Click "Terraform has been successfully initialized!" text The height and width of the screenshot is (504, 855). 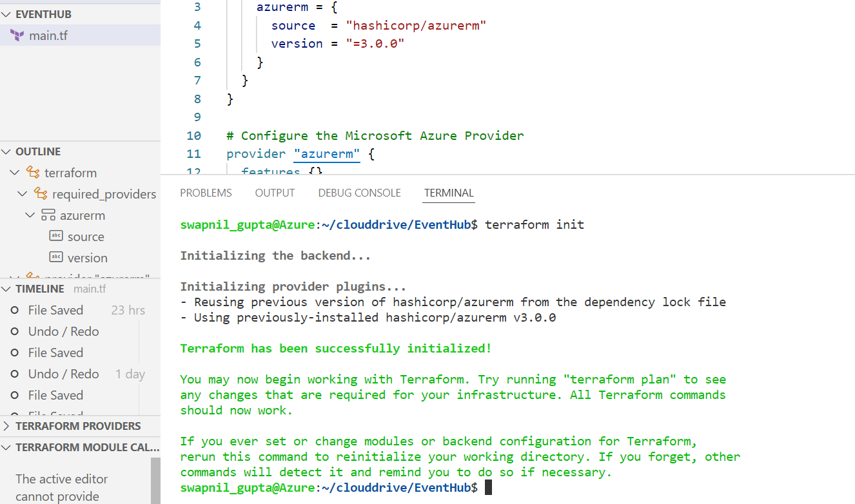335,349
